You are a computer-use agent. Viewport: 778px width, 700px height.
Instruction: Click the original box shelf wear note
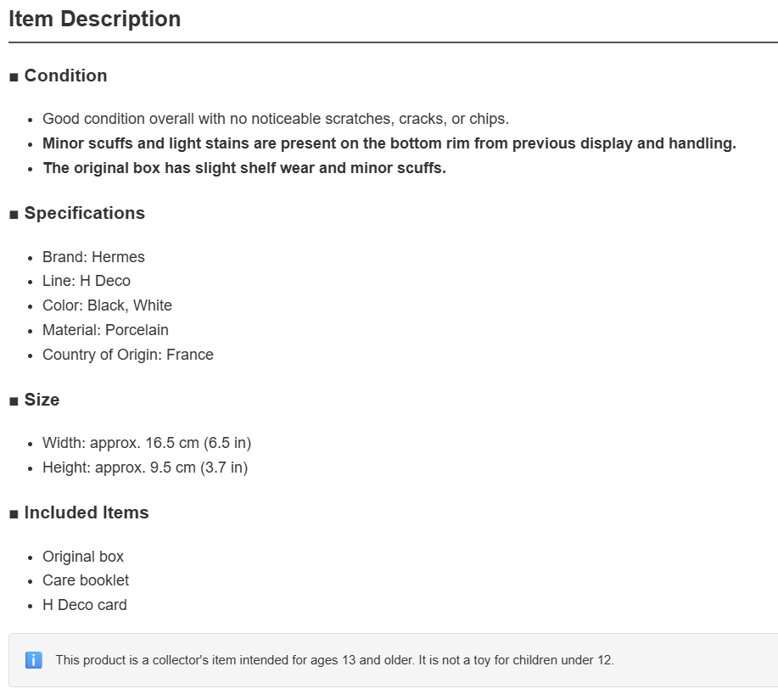tap(244, 168)
